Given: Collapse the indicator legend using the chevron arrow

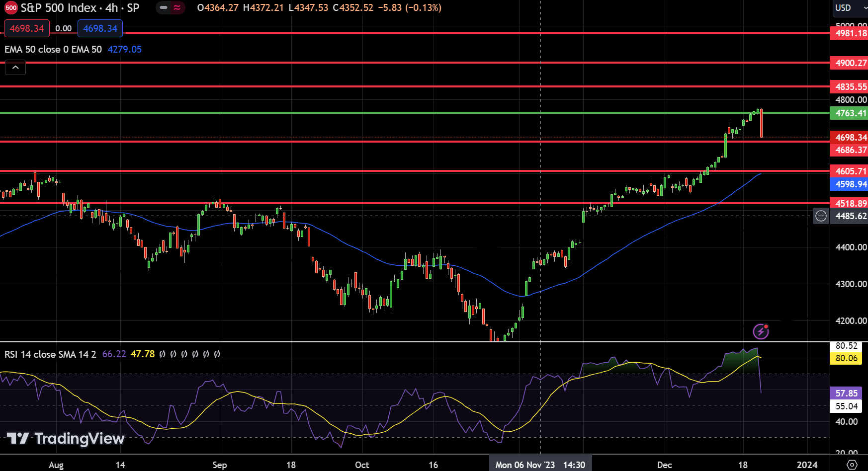Looking at the screenshot, I should pyautogui.click(x=15, y=67).
